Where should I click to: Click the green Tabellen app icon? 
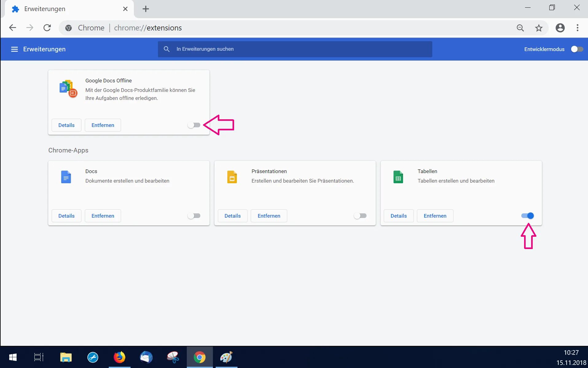click(x=398, y=177)
